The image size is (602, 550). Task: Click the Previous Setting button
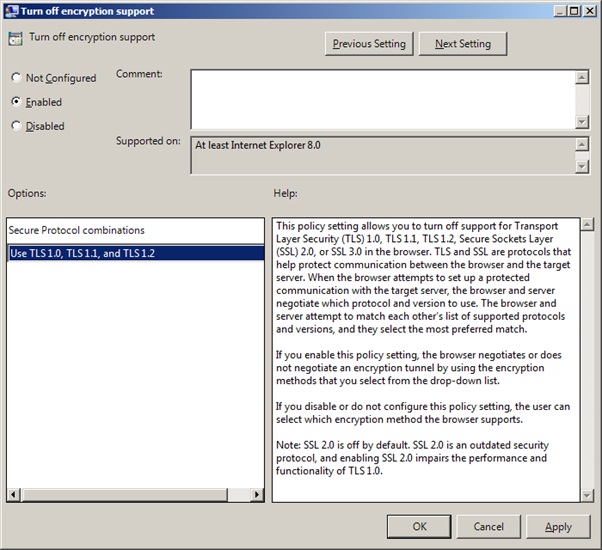pos(369,44)
